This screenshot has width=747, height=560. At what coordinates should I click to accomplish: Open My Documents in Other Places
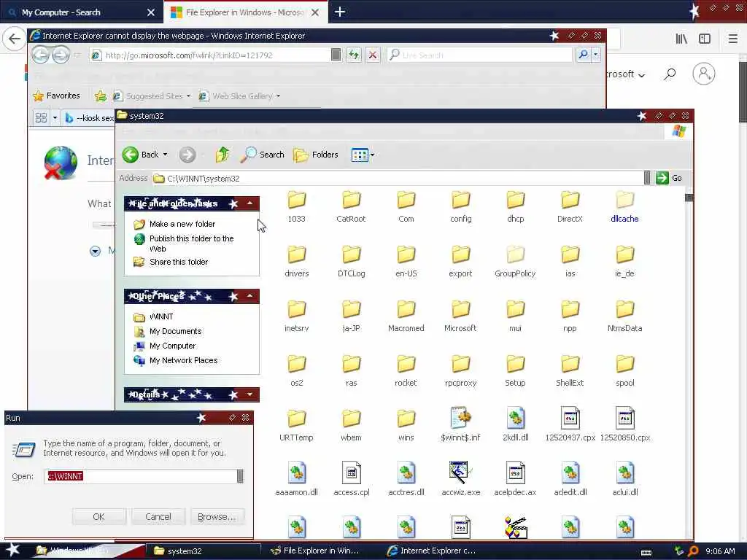[175, 332]
